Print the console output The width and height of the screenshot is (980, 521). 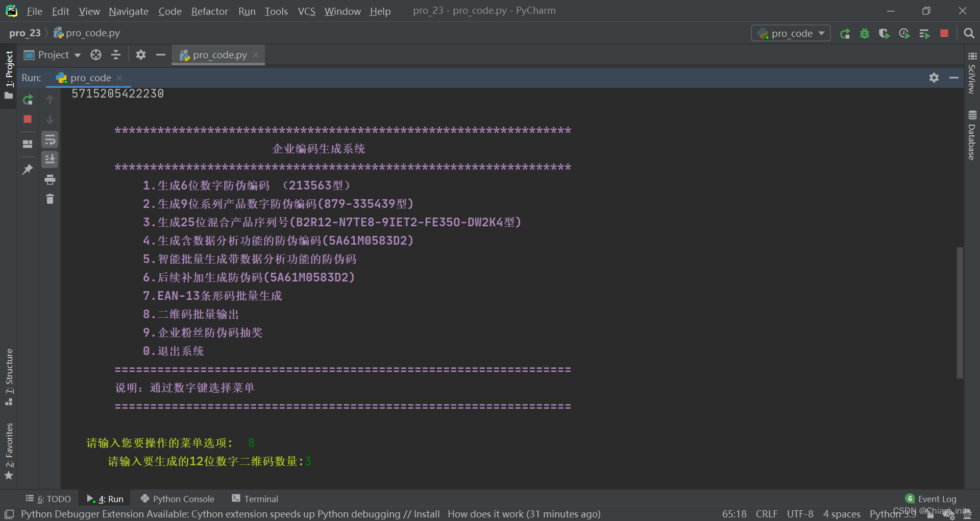pyautogui.click(x=50, y=179)
